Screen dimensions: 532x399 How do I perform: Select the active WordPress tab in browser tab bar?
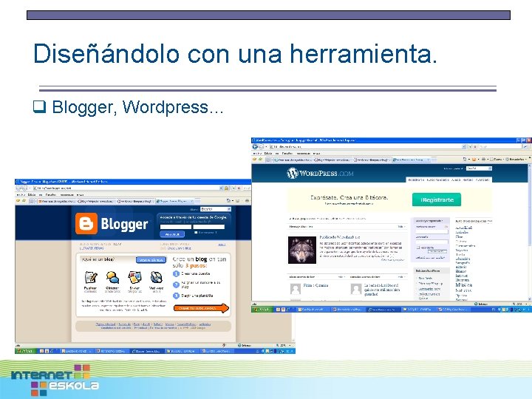click(x=412, y=160)
